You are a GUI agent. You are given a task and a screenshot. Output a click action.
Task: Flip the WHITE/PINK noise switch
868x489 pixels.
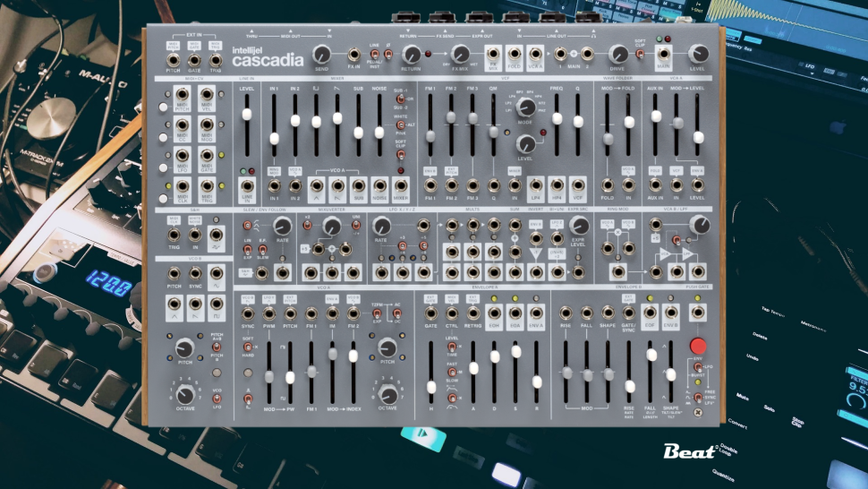pyautogui.click(x=400, y=124)
